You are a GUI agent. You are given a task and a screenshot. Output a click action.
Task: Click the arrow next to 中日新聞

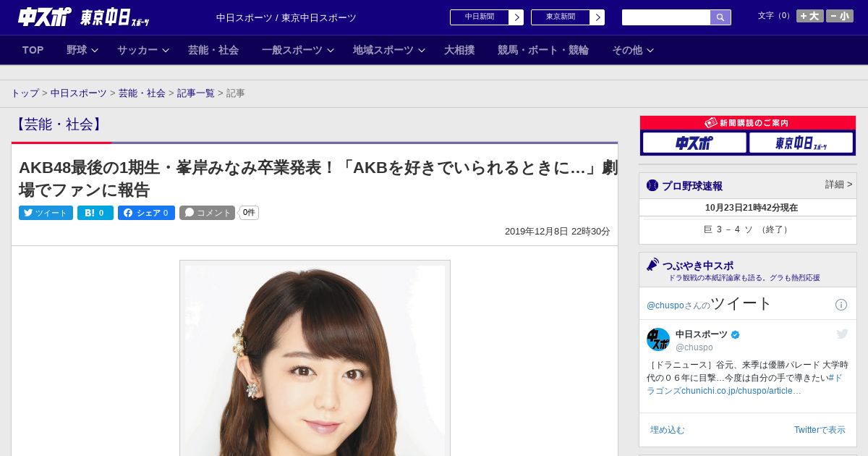516,17
